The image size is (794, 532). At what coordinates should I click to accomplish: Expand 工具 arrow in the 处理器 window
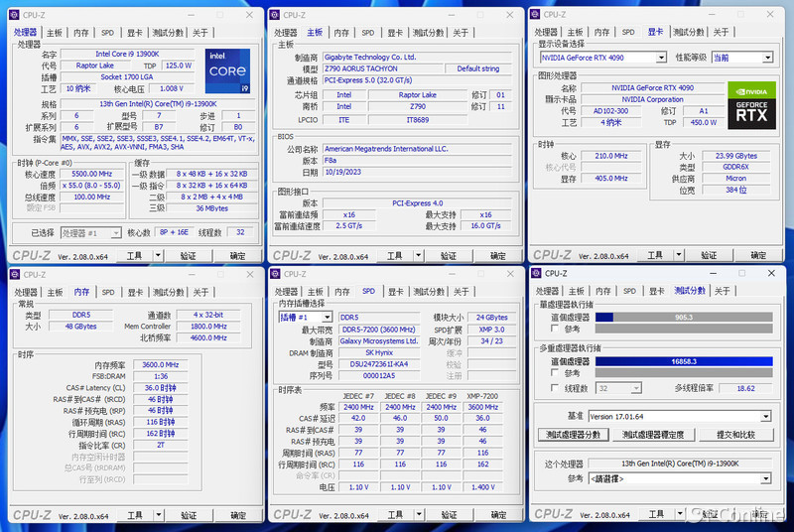[158, 256]
